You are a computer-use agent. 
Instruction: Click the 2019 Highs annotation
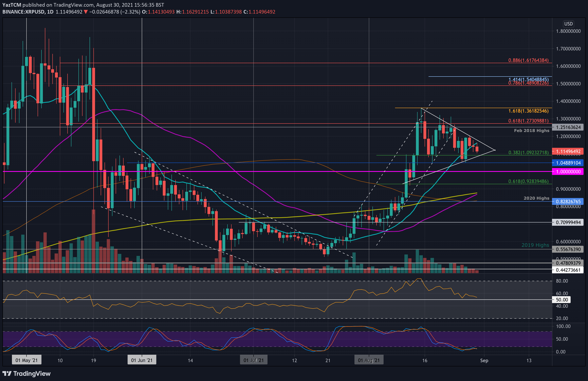click(535, 245)
